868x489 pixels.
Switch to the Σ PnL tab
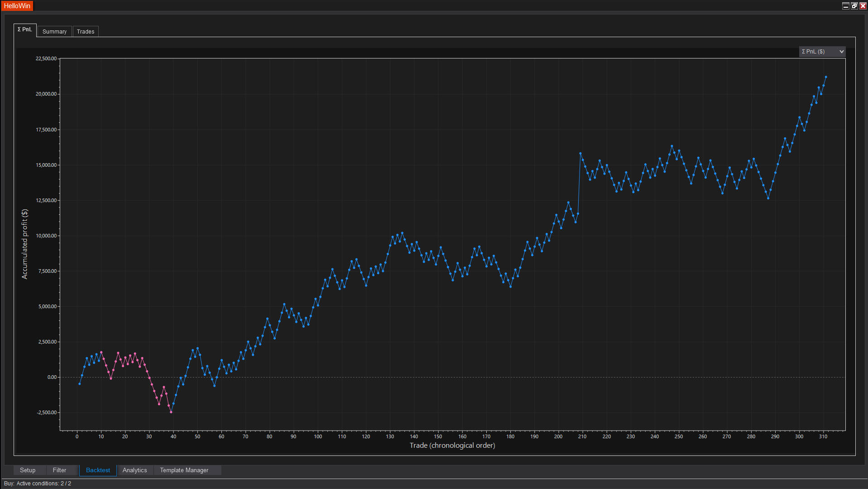(x=25, y=30)
